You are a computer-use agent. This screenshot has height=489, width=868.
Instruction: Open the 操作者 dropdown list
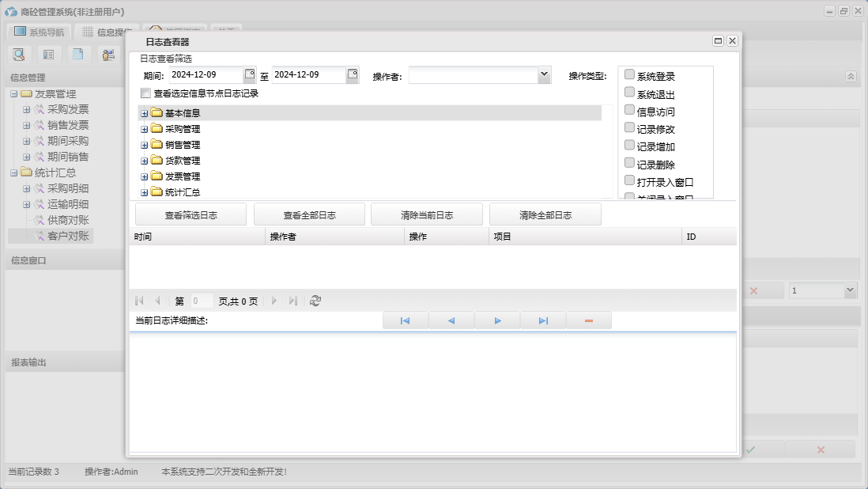click(544, 74)
